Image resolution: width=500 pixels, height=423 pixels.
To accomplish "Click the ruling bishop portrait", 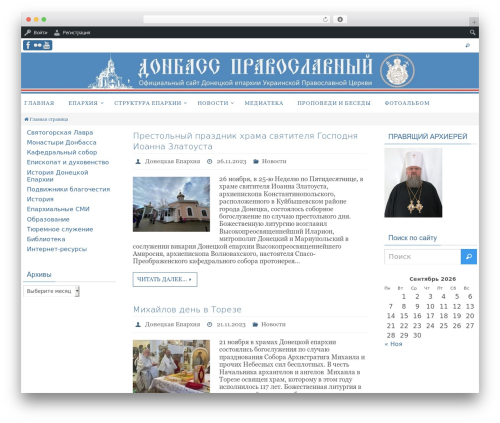I will pyautogui.click(x=413, y=183).
